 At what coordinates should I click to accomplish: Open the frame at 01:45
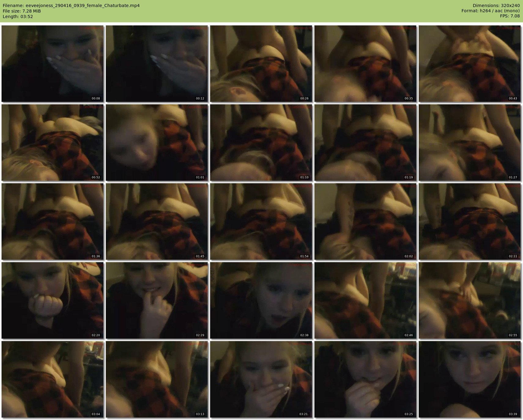pyautogui.click(x=157, y=221)
